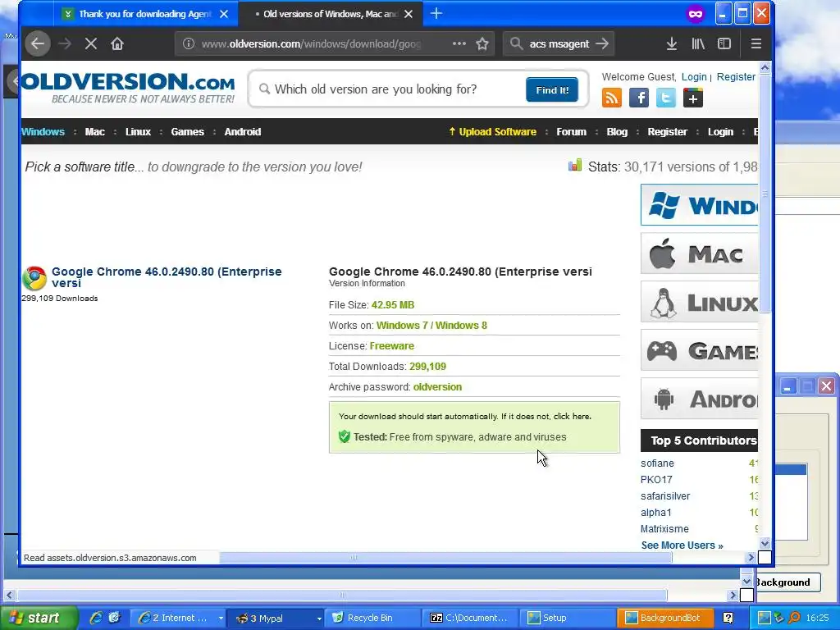
Task: Expand the '2 Internet' taskbar group dropdown
Action: (221, 619)
